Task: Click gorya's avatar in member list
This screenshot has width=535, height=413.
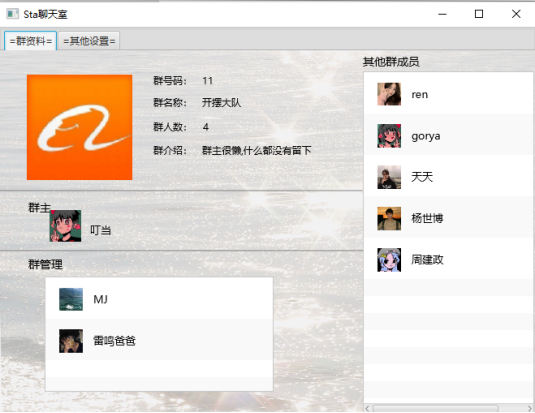Action: click(x=389, y=136)
